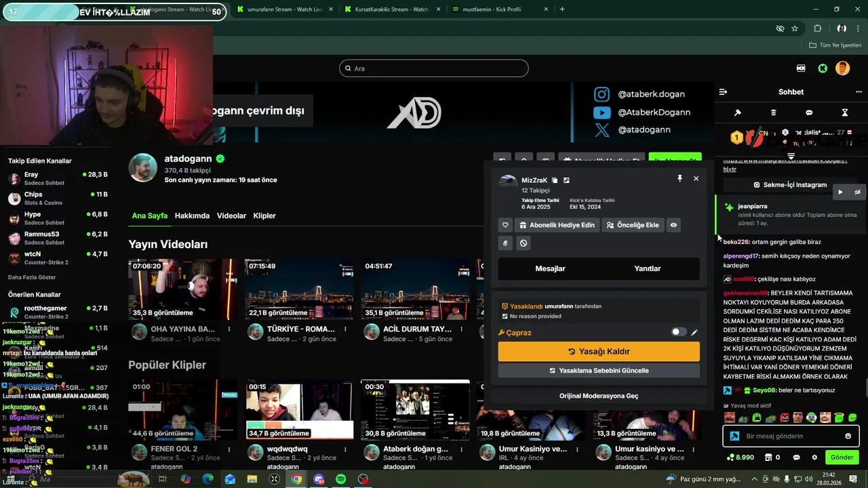Open the user avatar menu in header
This screenshot has width=868, height=488.
tap(842, 68)
